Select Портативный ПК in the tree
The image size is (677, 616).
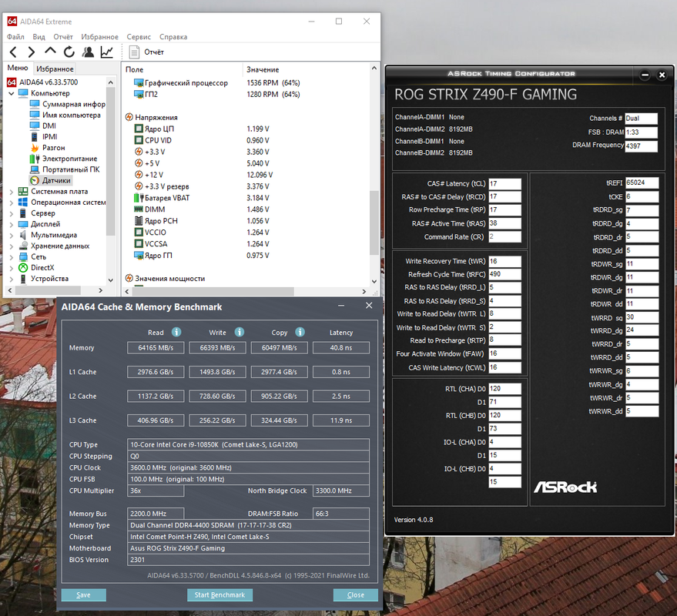[x=65, y=169]
